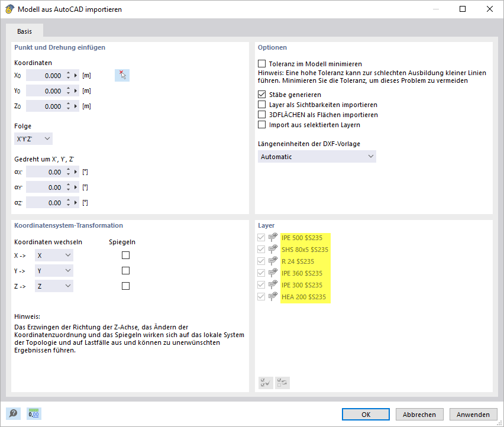Image resolution: width=504 pixels, height=427 pixels.
Task: Expand the arrow menu next to X0 field
Action: click(x=76, y=75)
